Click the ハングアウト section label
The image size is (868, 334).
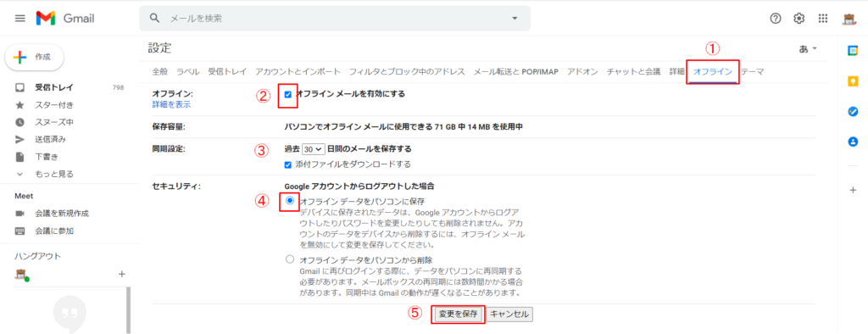(37, 256)
